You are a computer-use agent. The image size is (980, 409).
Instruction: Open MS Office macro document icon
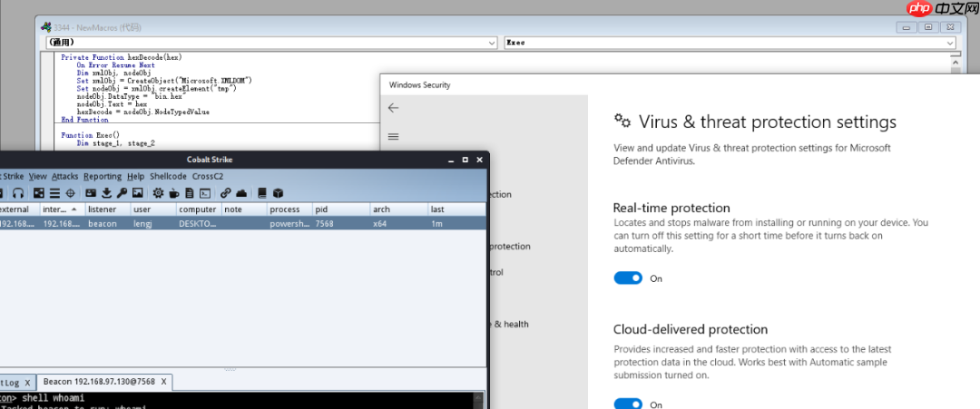190,193
